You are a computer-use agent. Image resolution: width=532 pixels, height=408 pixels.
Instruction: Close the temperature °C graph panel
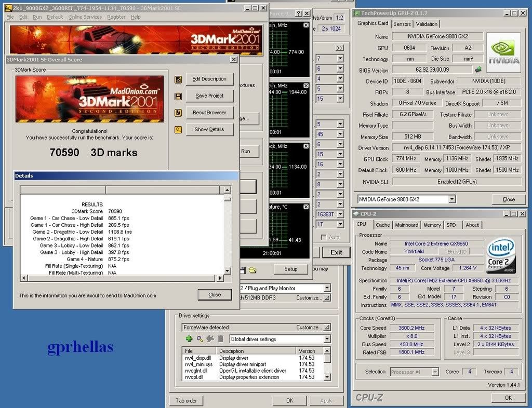305,207
